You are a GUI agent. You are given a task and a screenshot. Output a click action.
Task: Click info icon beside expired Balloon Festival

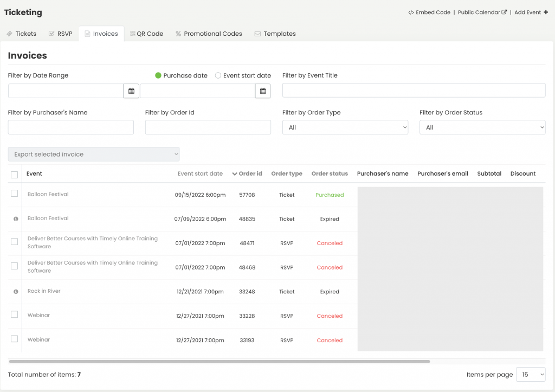click(x=16, y=219)
